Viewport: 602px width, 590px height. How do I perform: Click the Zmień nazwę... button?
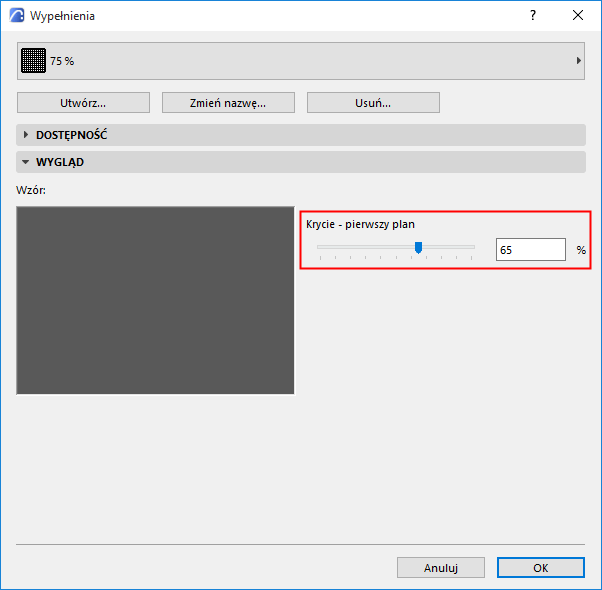(x=228, y=102)
